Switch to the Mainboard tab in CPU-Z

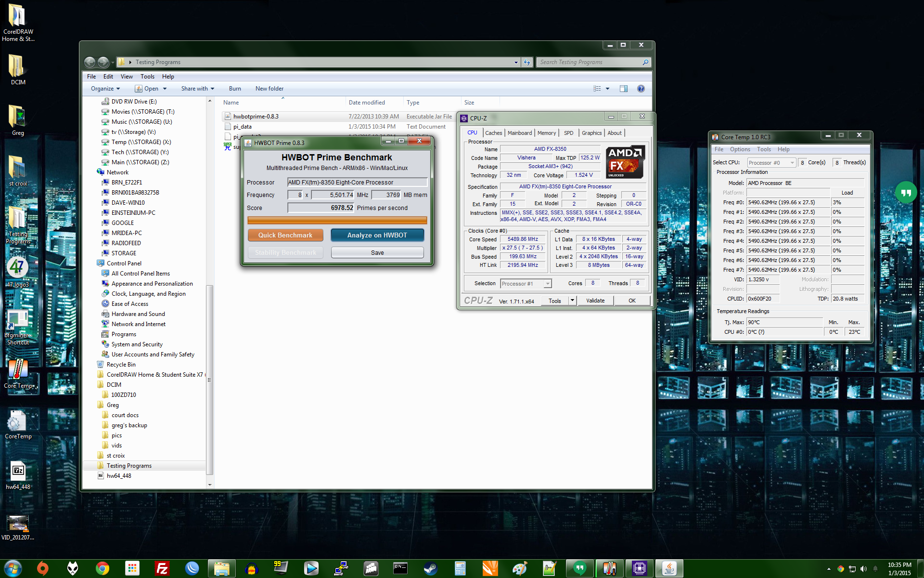click(520, 133)
